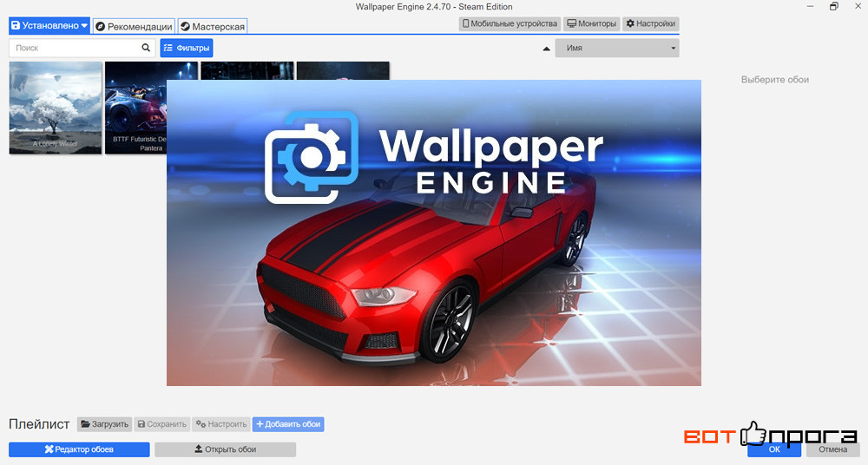Image resolution: width=868 pixels, height=465 pixels.
Task: Click the magnifier search icon
Action: pos(146,48)
